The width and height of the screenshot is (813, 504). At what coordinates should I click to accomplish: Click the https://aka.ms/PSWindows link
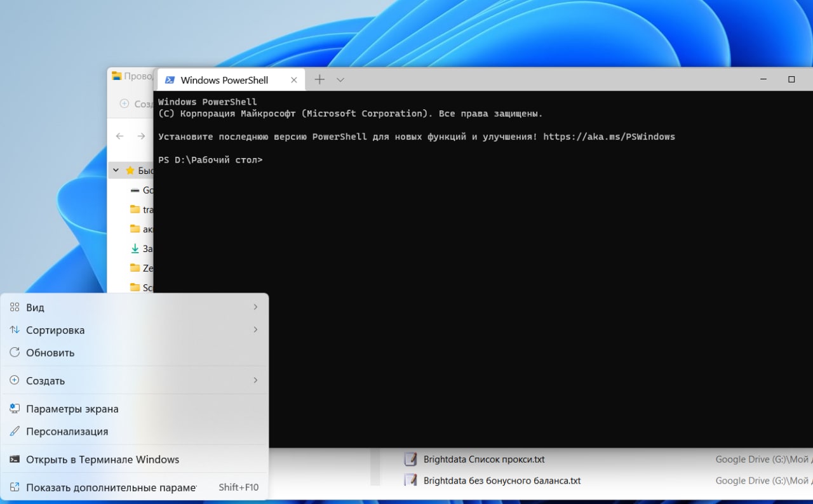tap(609, 136)
